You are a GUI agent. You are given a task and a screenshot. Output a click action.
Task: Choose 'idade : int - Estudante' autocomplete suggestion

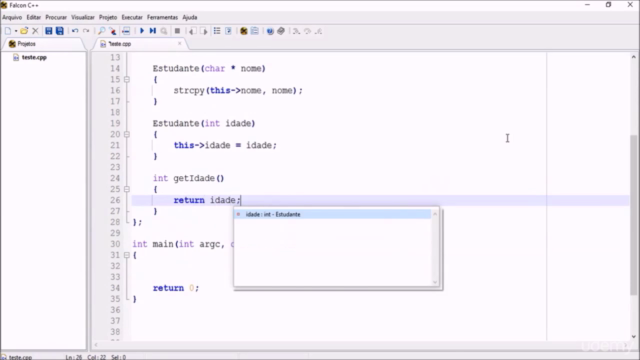(333, 214)
